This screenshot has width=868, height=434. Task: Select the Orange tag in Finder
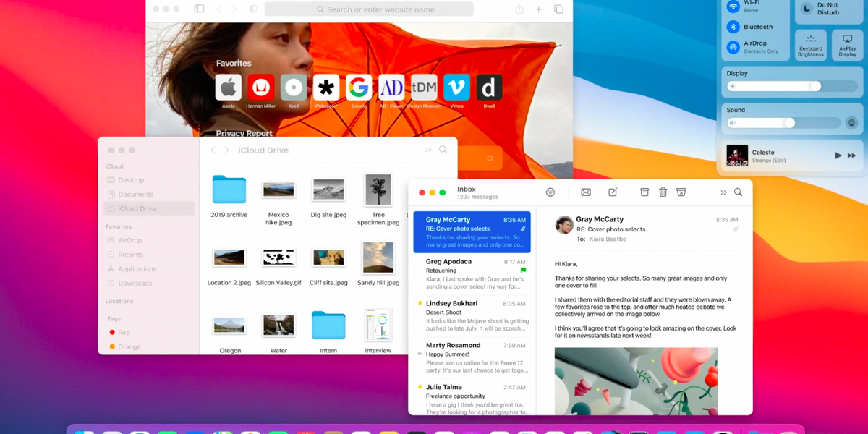point(149,347)
